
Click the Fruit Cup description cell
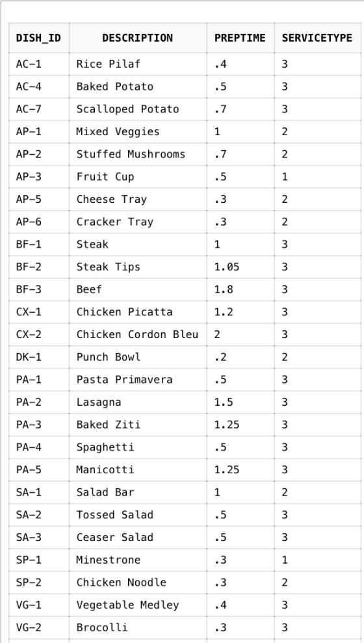138,177
